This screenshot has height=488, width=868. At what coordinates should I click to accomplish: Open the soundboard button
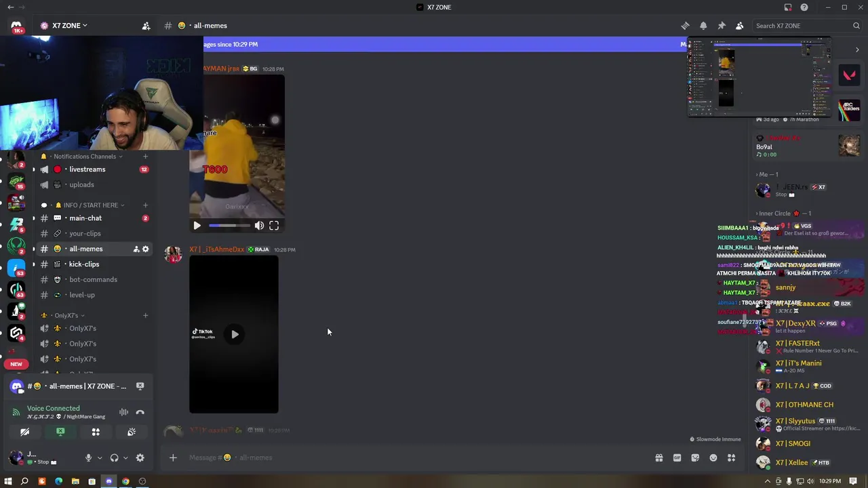(132, 432)
